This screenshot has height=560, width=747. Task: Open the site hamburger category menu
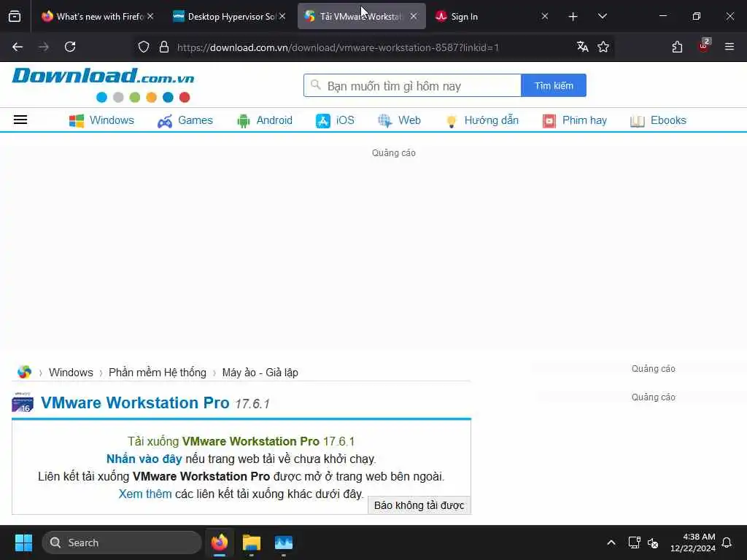20,120
